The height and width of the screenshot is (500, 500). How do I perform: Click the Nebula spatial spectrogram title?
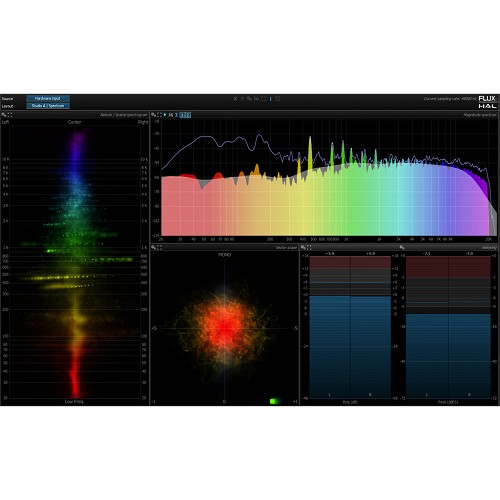pyautogui.click(x=124, y=115)
